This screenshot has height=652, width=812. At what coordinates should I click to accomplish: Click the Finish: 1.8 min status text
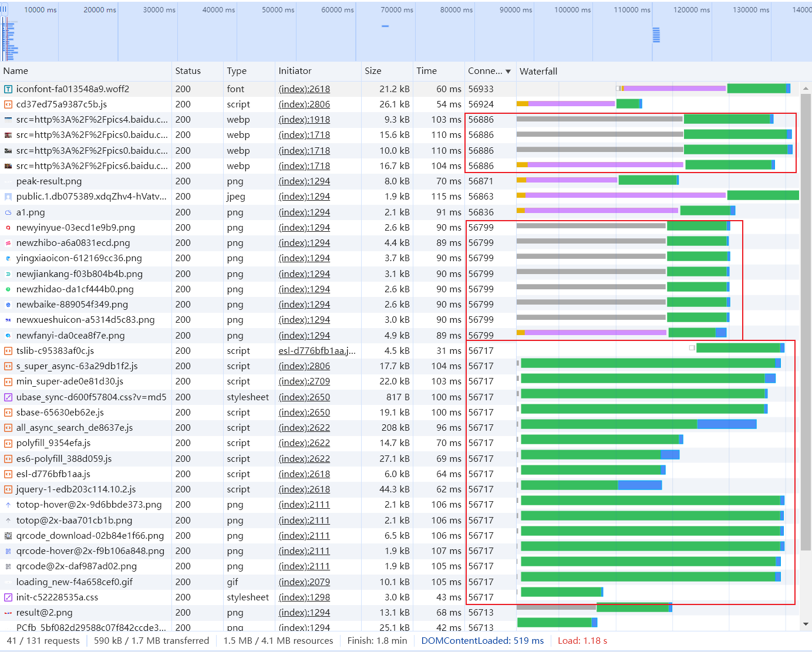click(x=377, y=641)
